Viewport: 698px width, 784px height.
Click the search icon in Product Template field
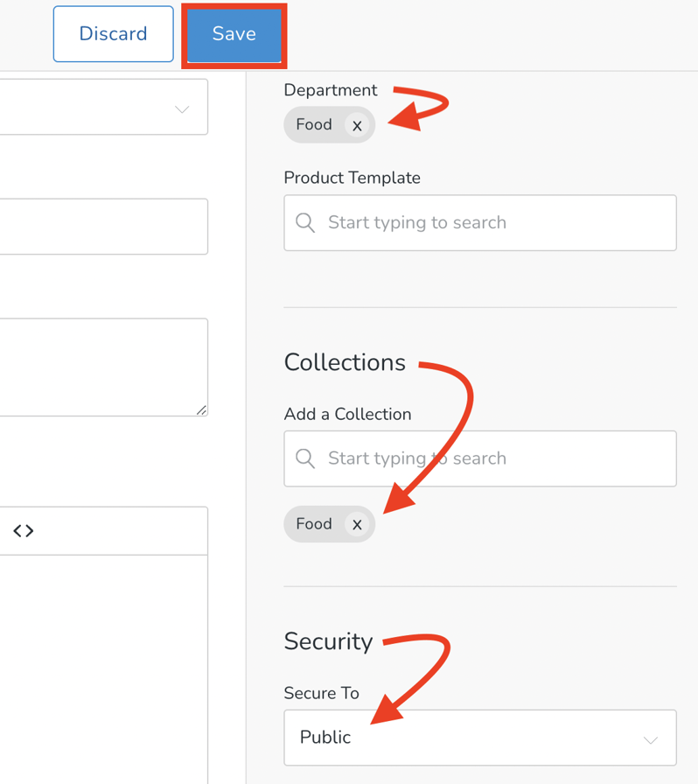click(304, 223)
